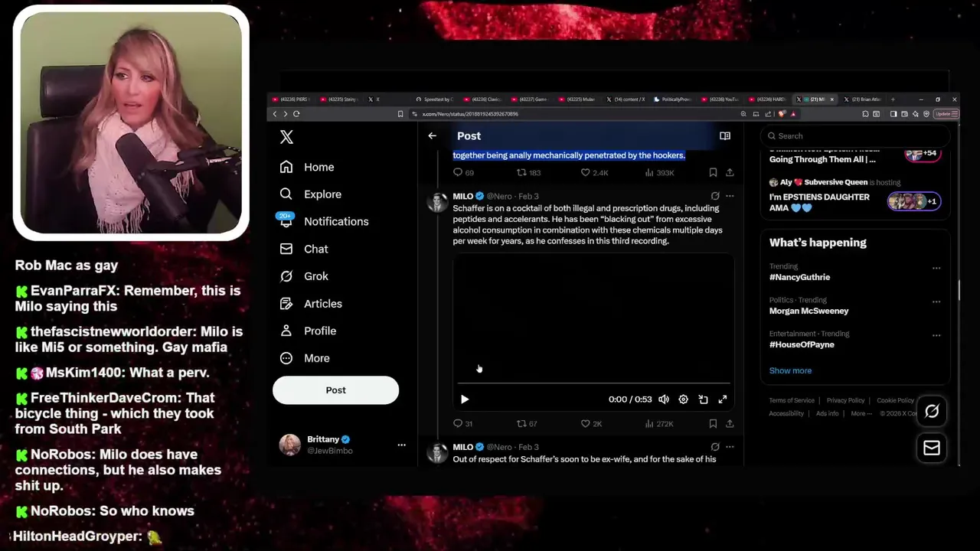View analytics of the 393K views post

point(660,173)
